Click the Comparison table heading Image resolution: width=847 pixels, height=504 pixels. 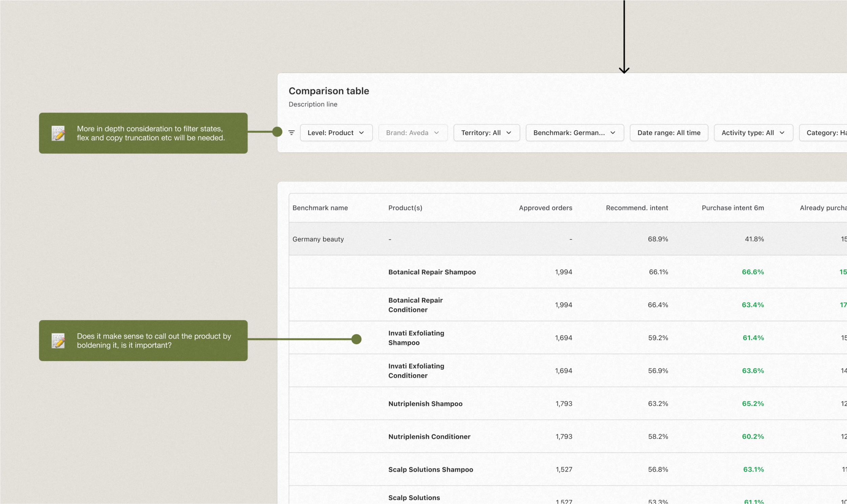point(329,91)
